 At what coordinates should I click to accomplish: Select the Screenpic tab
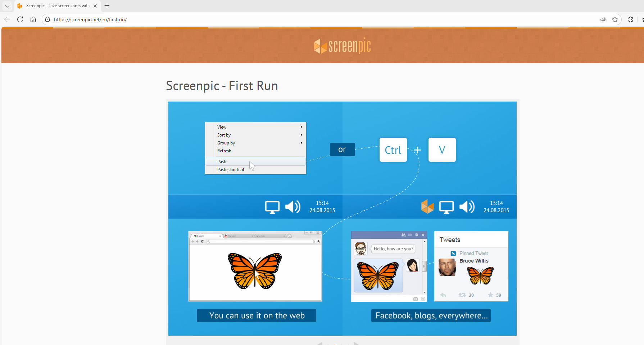pos(58,6)
